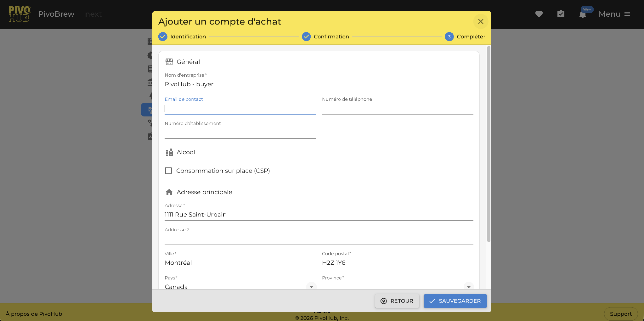Click the Général storefront icon

tap(169, 62)
